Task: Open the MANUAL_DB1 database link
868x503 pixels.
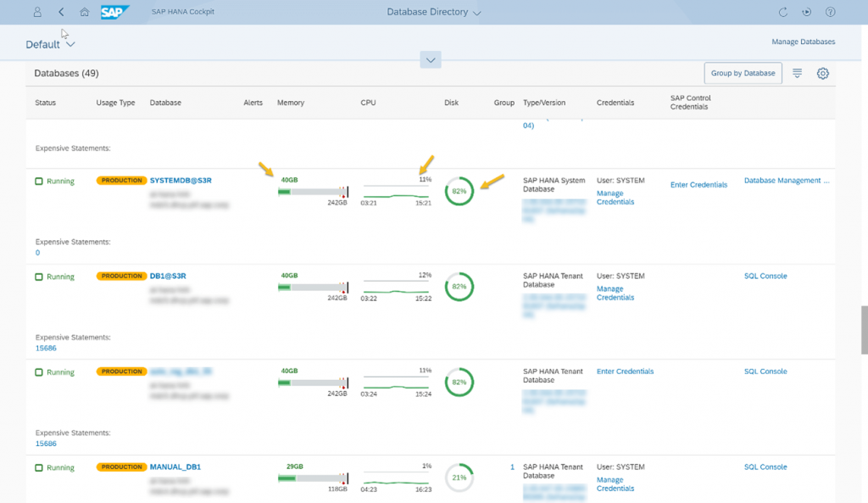Action: tap(175, 467)
